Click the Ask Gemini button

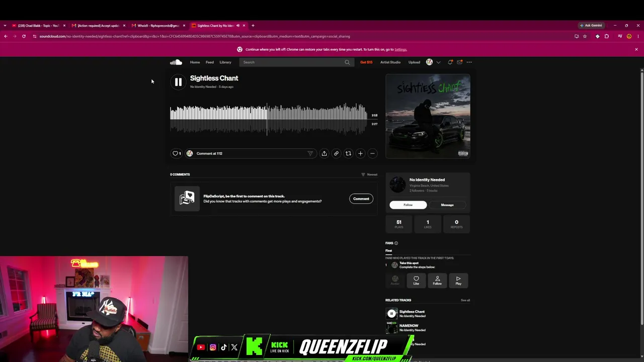point(591,26)
